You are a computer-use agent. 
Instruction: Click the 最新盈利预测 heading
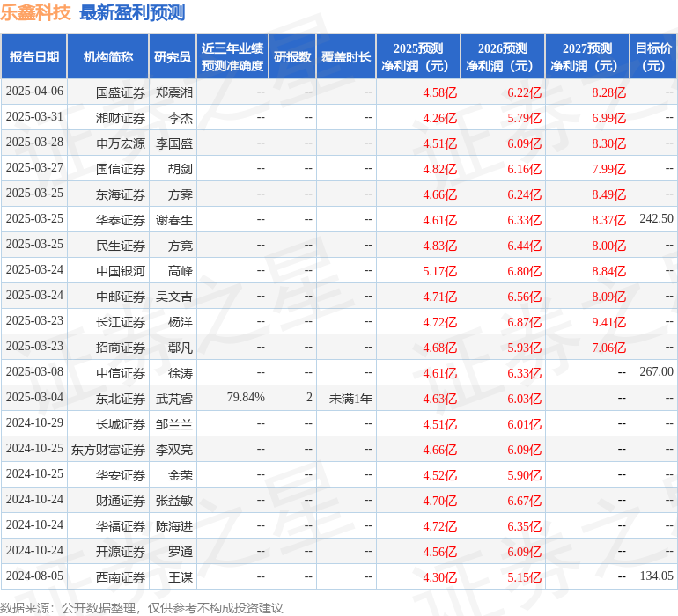tap(132, 12)
